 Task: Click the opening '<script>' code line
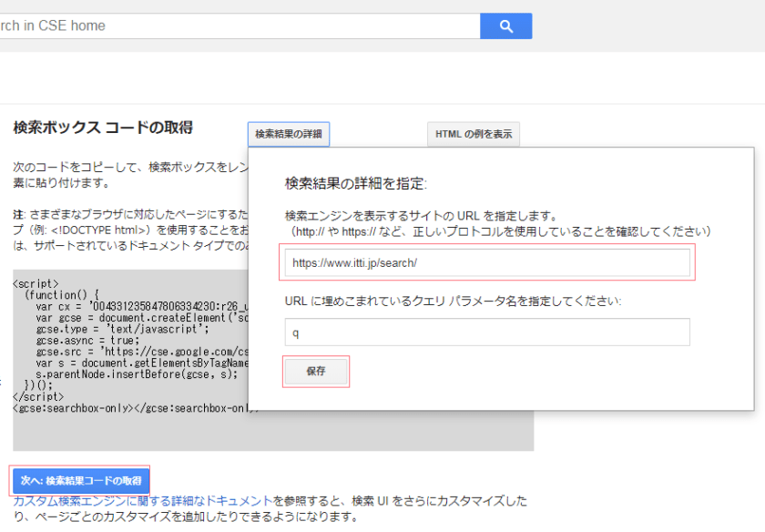coord(36,284)
